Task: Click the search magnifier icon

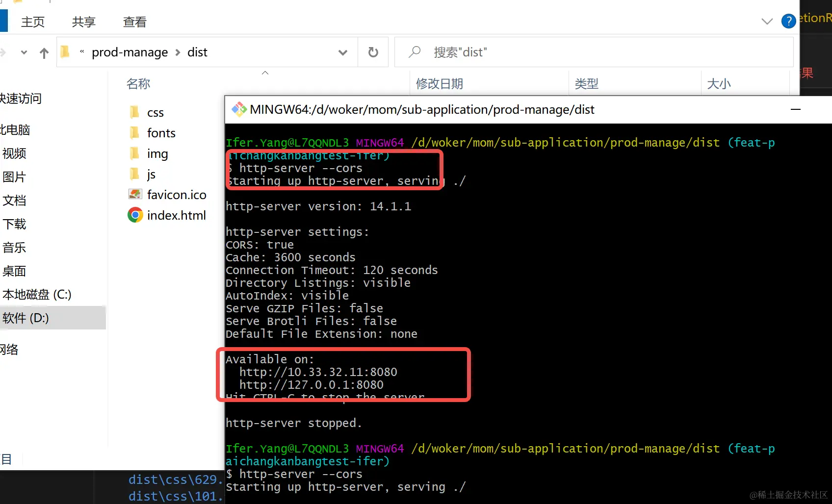Action: tap(415, 52)
